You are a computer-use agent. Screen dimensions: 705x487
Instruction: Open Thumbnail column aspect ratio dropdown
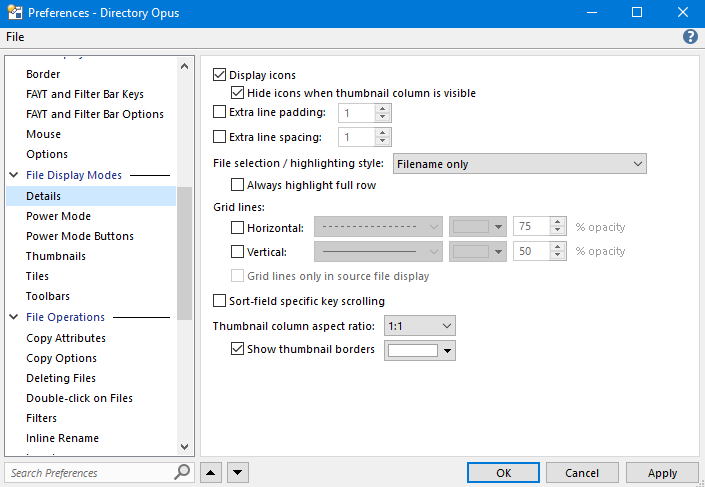[419, 326]
